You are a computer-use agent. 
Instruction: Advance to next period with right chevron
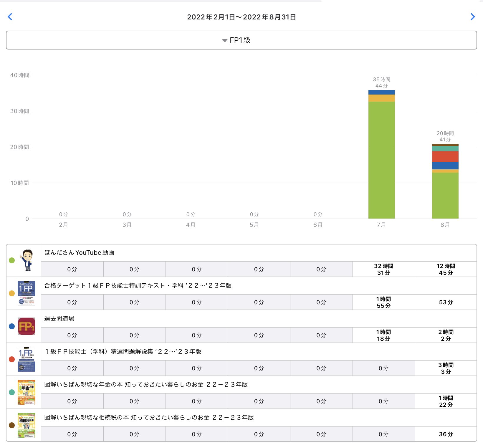click(473, 17)
